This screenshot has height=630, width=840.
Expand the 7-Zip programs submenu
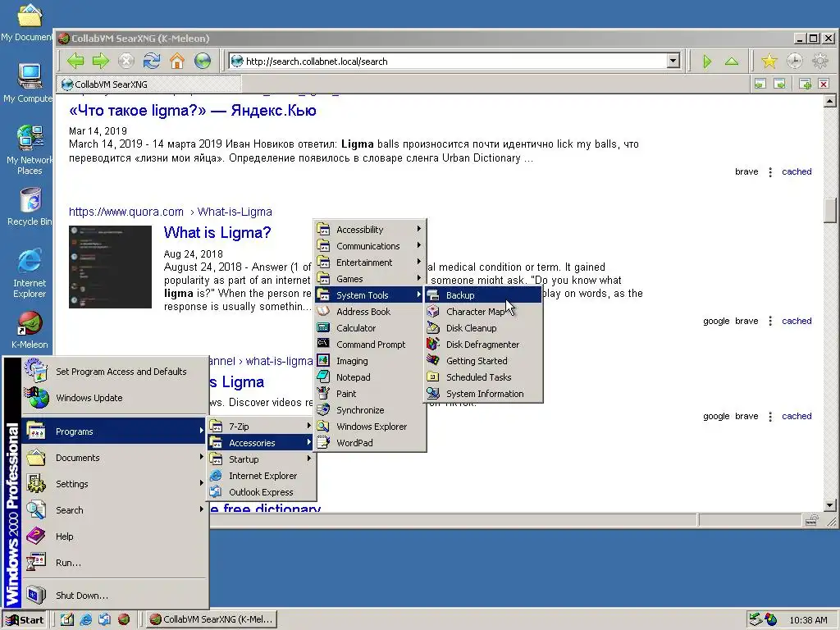pyautogui.click(x=261, y=427)
